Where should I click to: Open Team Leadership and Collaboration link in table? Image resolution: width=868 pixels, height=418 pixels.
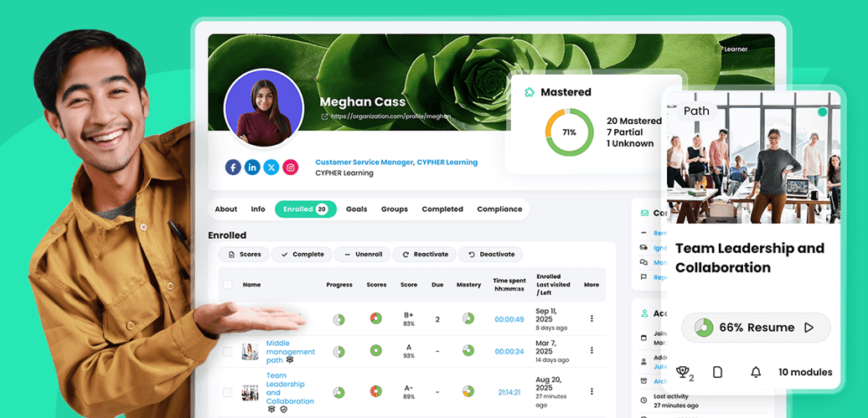tap(290, 388)
